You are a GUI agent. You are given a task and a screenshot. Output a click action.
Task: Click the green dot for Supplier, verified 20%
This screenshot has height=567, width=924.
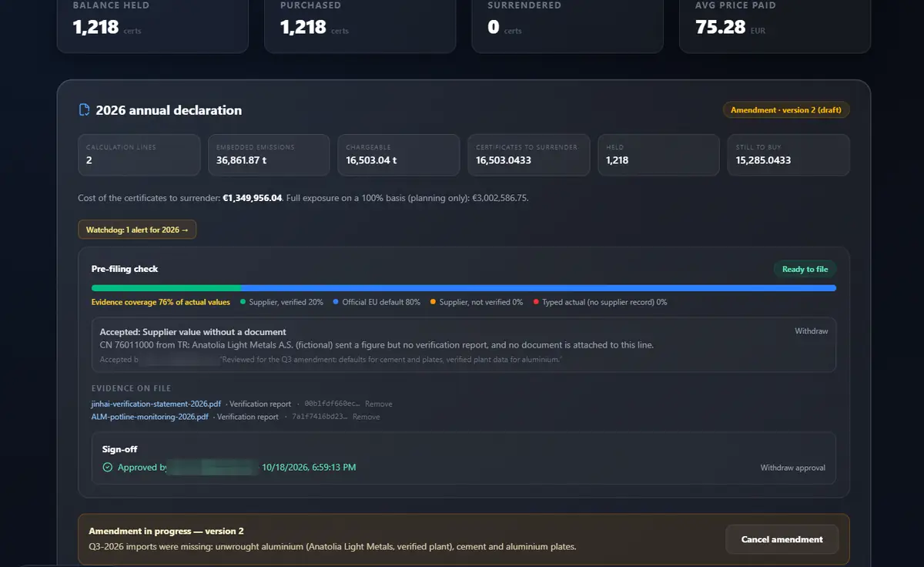(x=243, y=302)
